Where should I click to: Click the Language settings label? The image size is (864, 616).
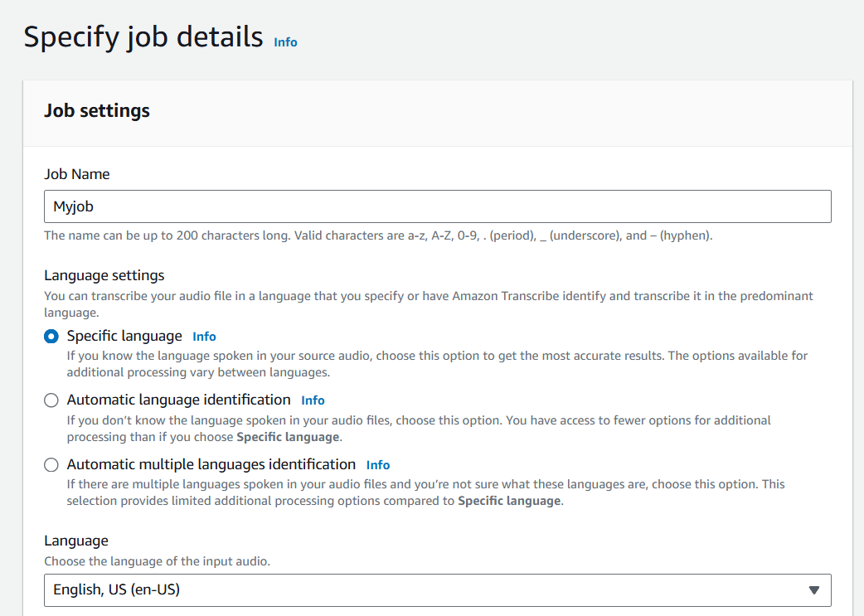(104, 275)
